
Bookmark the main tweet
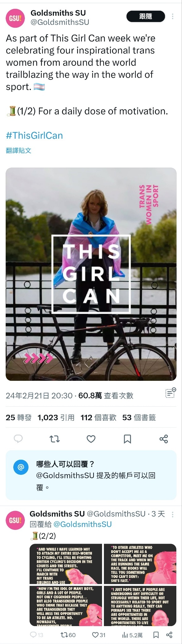[127, 439]
